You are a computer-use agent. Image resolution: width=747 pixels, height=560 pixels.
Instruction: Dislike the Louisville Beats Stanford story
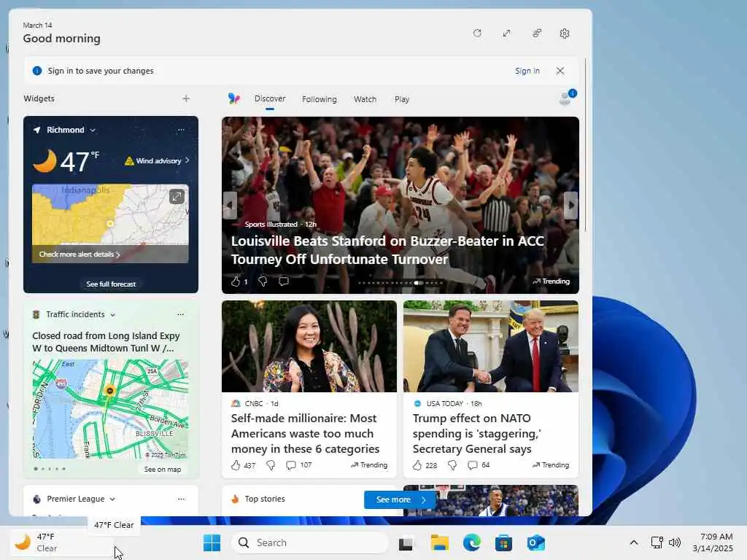pyautogui.click(x=263, y=281)
